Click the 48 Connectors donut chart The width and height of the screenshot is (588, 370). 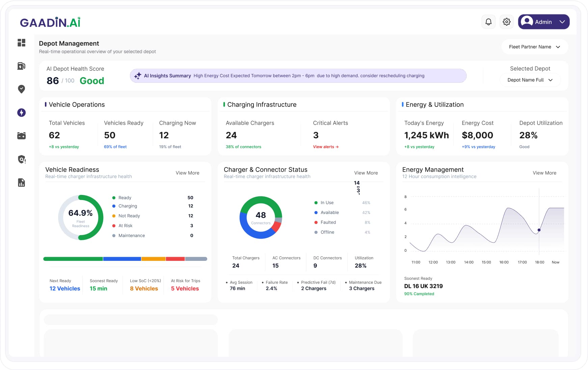coord(261,217)
